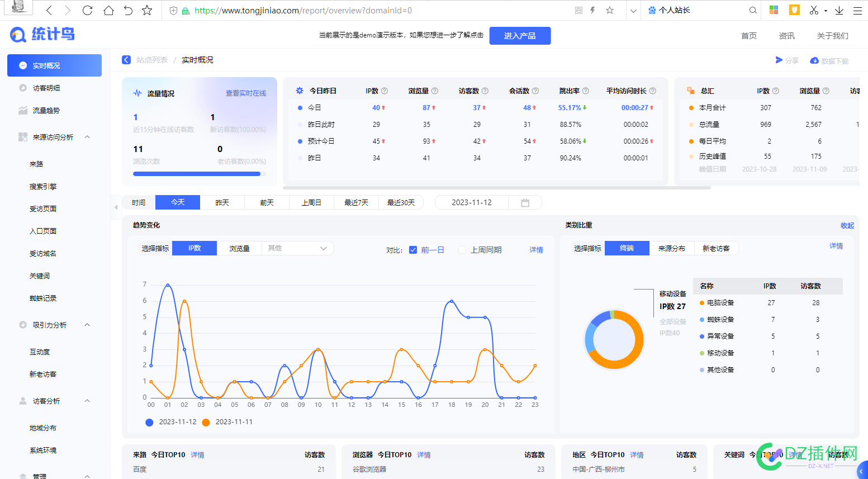The image size is (868, 479).
Task: Click the horizontal scrollbar under stats table
Action: pos(497,188)
